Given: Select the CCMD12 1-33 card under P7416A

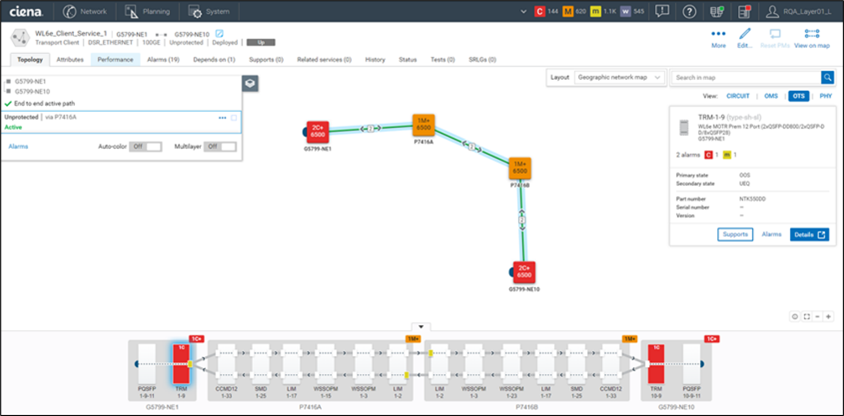Looking at the screenshot, I should click(x=225, y=364).
